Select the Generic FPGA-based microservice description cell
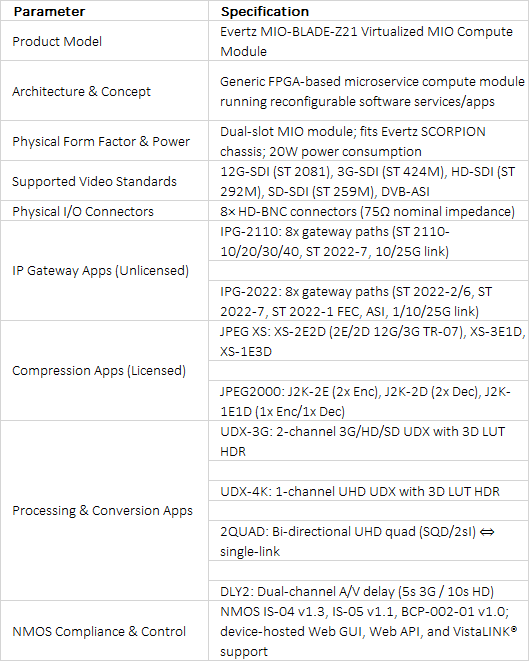The width and height of the screenshot is (529, 661). [x=368, y=91]
